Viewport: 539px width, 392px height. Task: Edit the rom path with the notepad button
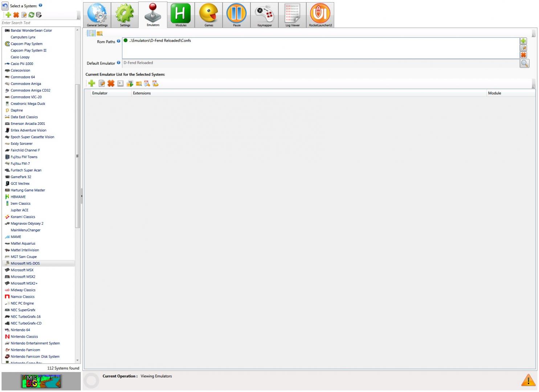click(523, 48)
